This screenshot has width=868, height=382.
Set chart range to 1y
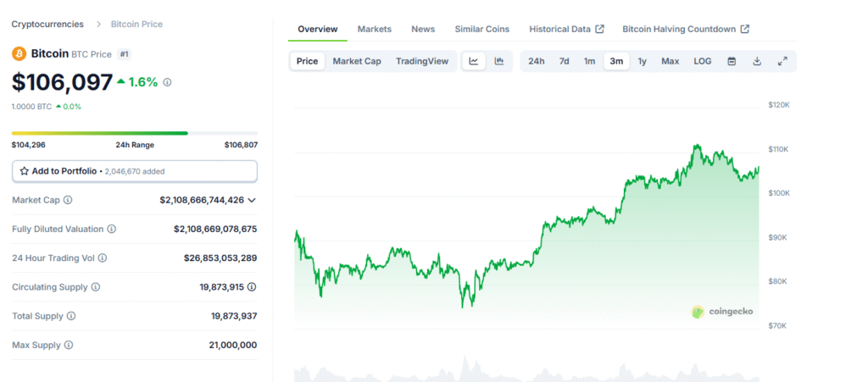click(643, 61)
